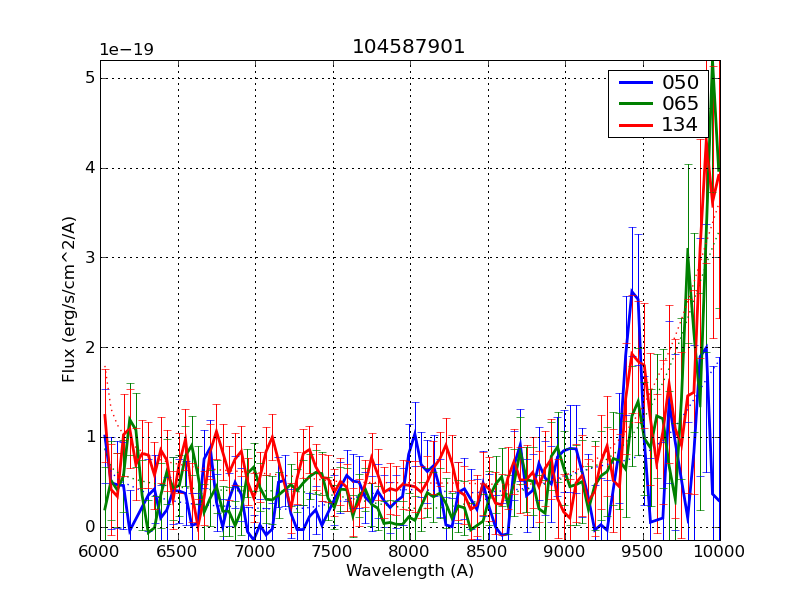This screenshot has height=600, width=800.
Task: Click the y-axis tick label 5
Action: pyautogui.click(x=89, y=78)
